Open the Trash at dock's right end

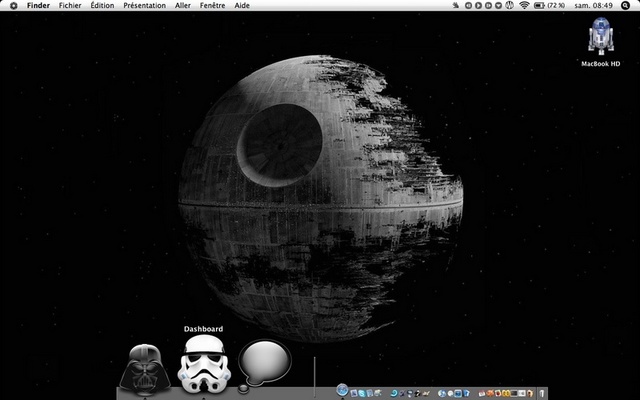pos(541,391)
